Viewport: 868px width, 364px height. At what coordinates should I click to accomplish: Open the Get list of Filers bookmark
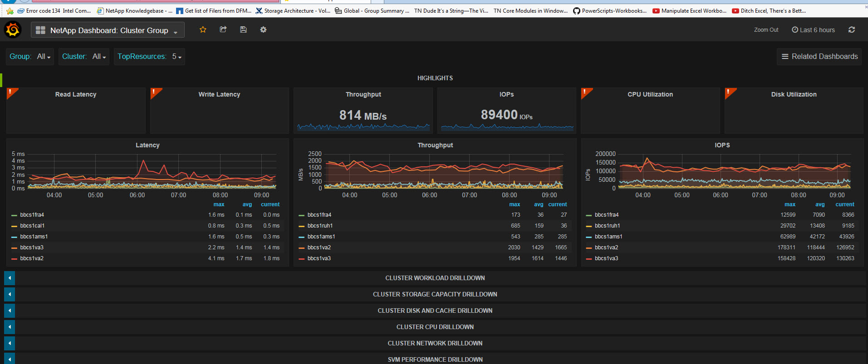point(214,11)
